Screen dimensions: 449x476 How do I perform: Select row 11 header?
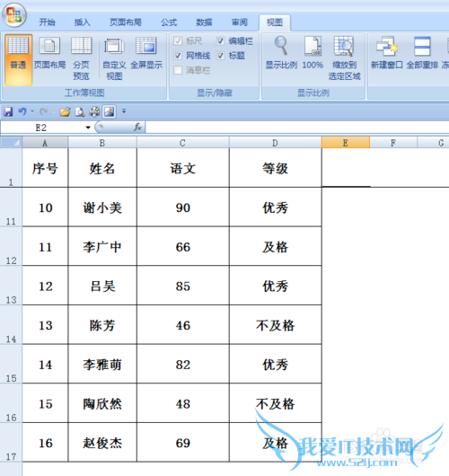[11, 207]
